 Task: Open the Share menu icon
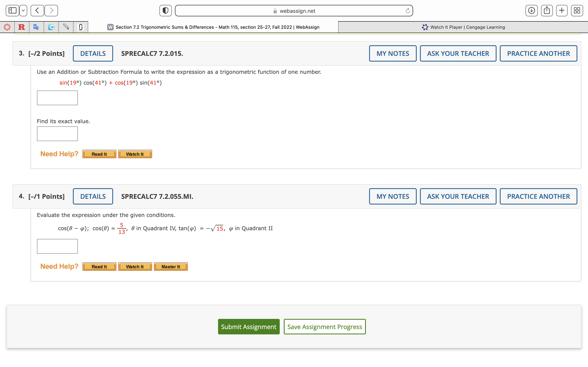547,10
